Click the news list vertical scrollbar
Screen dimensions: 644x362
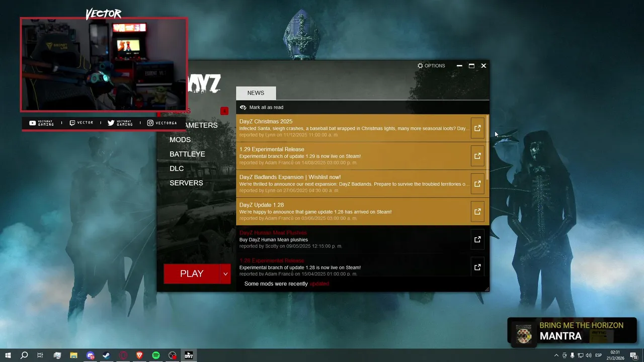(487, 147)
